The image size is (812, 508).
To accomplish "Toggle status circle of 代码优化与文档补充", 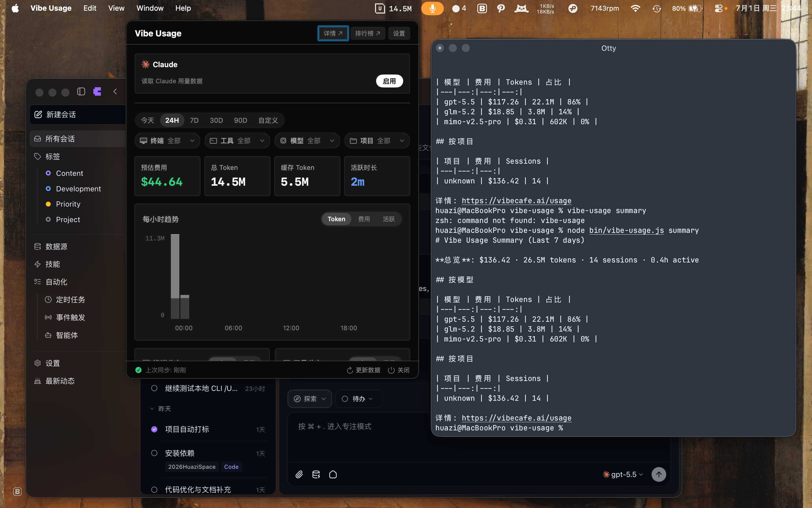I will [x=154, y=490].
